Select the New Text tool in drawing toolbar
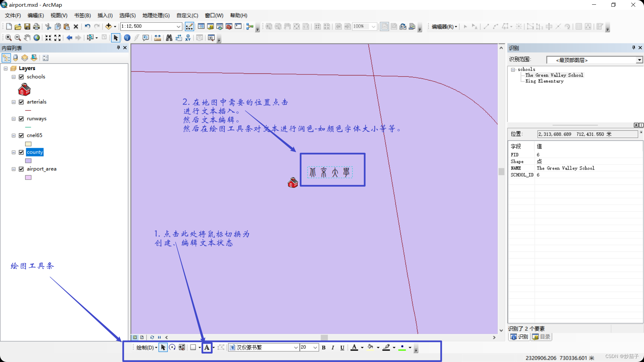 coord(207,348)
